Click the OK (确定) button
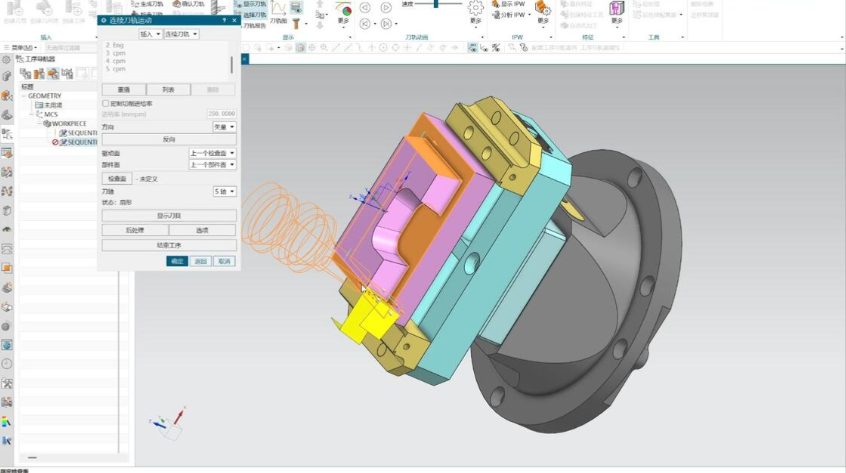This screenshot has width=846, height=473. tap(177, 261)
